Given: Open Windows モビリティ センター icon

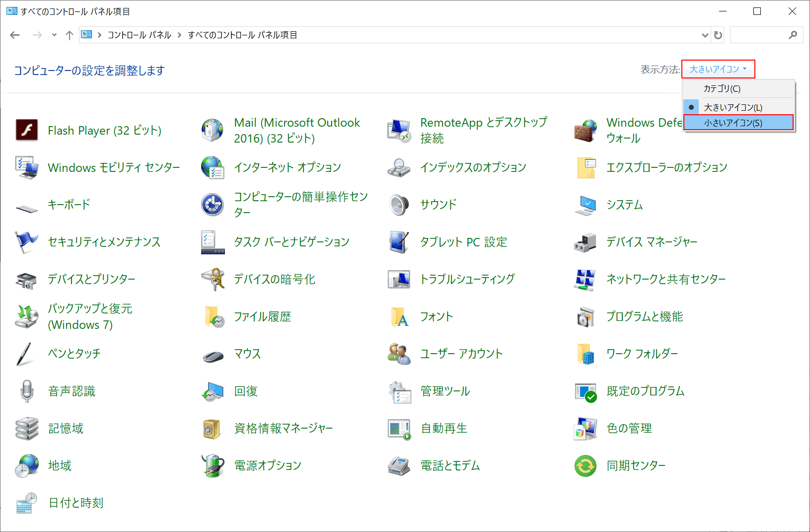Looking at the screenshot, I should pos(27,167).
